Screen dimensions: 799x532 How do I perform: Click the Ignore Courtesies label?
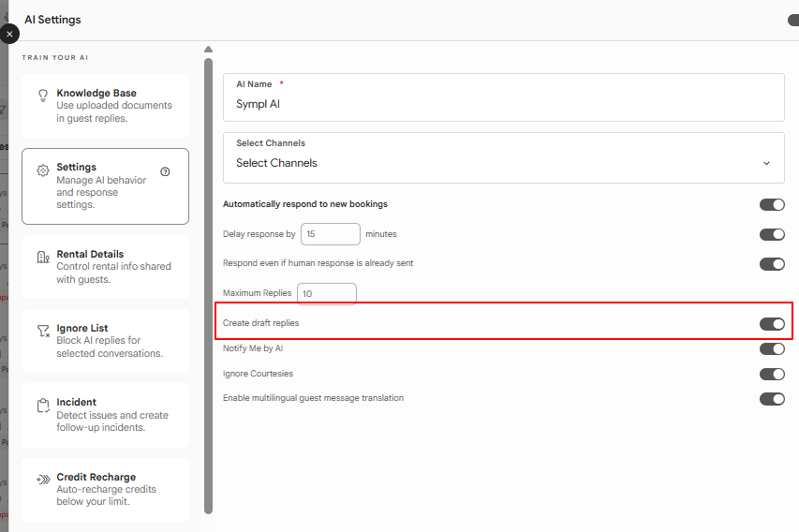pyautogui.click(x=258, y=374)
